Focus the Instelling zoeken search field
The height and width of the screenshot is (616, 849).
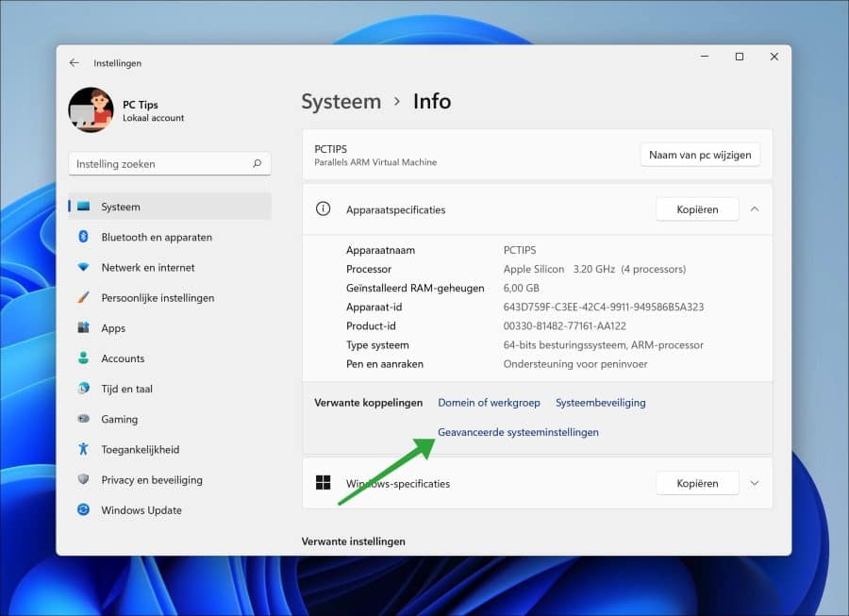tap(170, 163)
